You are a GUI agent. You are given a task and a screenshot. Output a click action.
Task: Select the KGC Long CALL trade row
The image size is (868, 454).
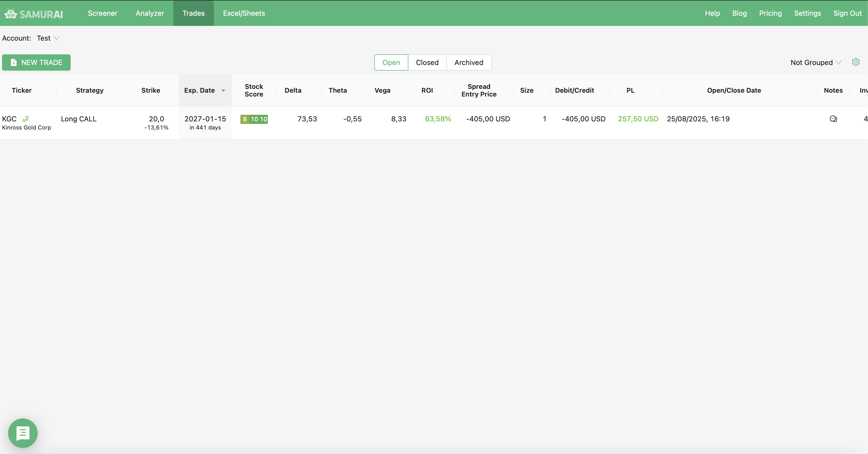tap(79, 119)
